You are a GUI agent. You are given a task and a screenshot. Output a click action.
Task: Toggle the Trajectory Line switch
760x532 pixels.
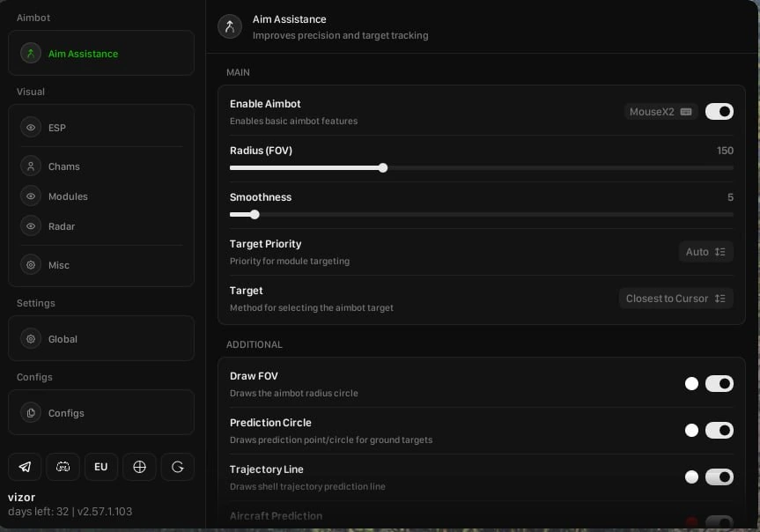(x=719, y=477)
